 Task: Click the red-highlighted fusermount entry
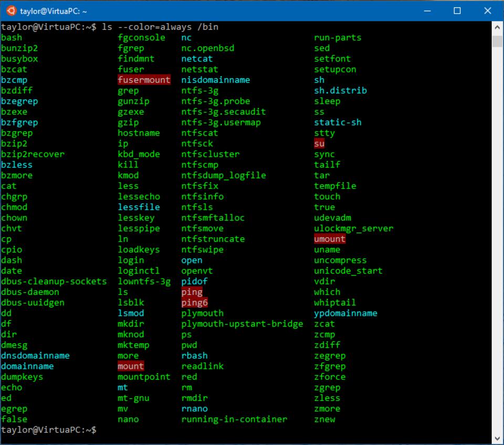pos(144,80)
